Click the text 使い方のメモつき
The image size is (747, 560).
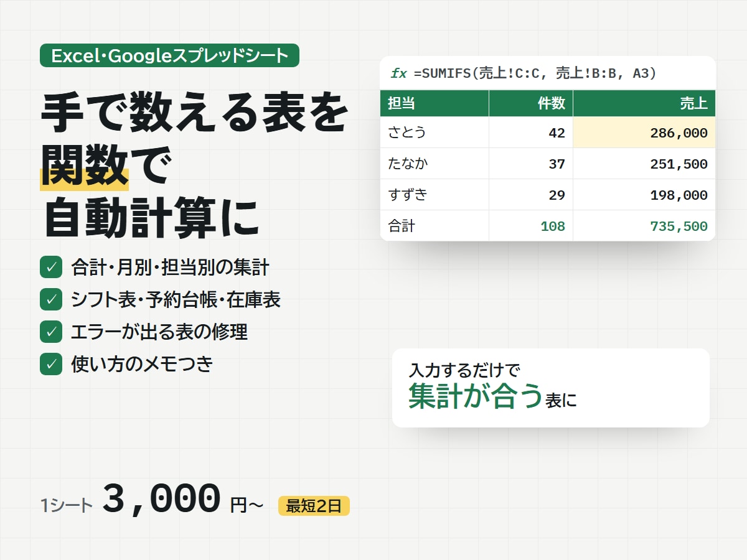[x=143, y=363]
